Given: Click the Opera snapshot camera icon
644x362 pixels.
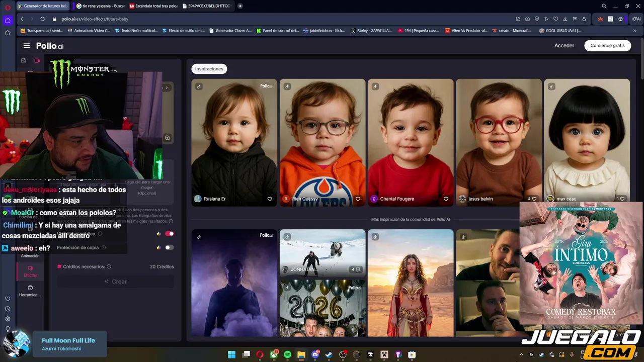Looking at the screenshot, I should coord(527,19).
